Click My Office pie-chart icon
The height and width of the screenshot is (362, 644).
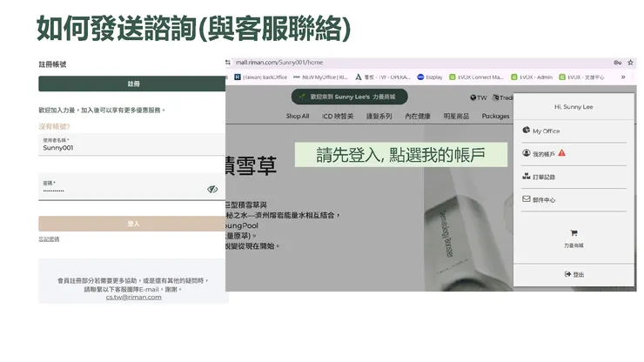(527, 131)
